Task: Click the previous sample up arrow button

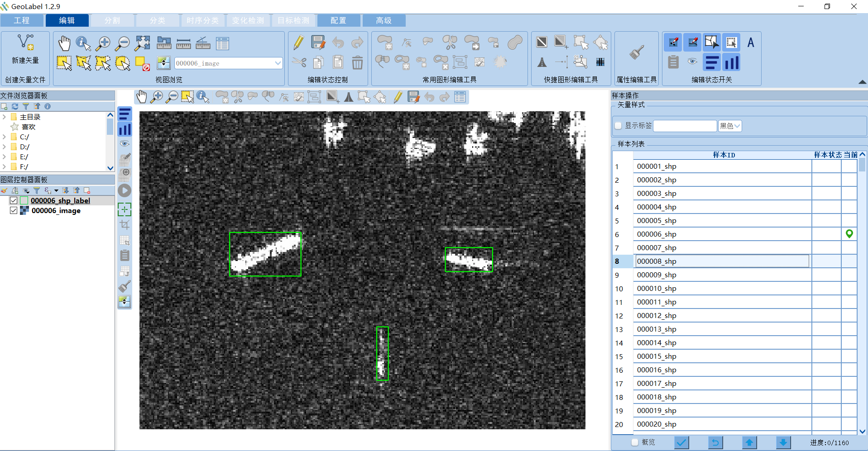Action: pos(749,442)
